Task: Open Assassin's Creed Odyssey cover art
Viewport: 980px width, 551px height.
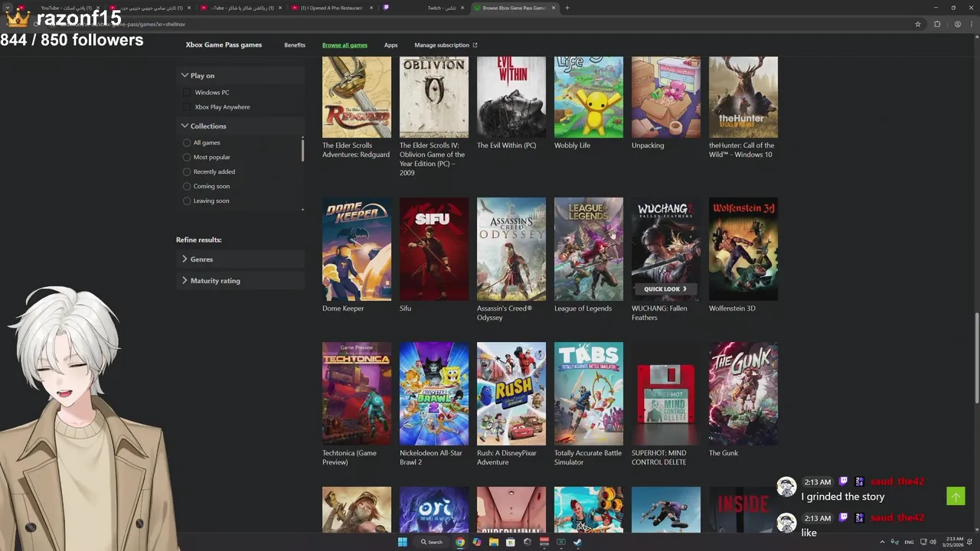Action: (511, 249)
